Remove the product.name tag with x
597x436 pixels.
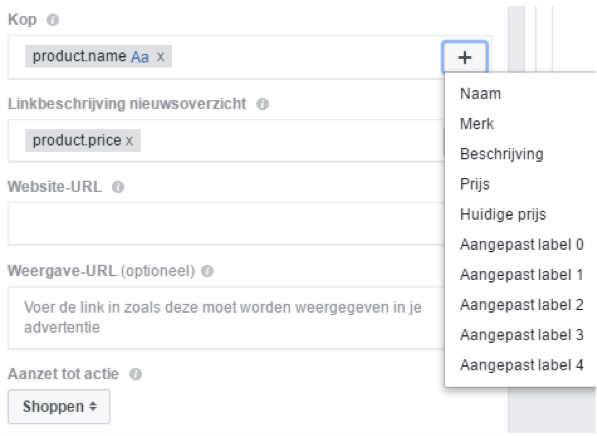(161, 57)
